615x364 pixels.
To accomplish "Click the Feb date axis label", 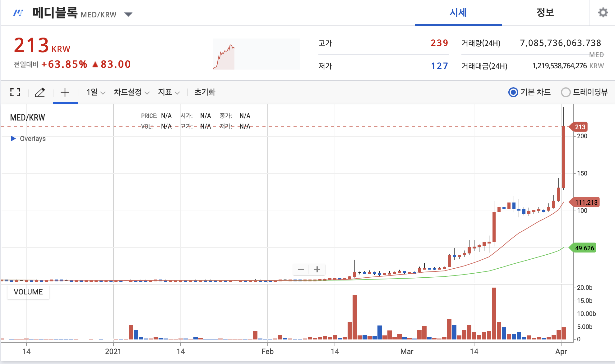I will (267, 352).
